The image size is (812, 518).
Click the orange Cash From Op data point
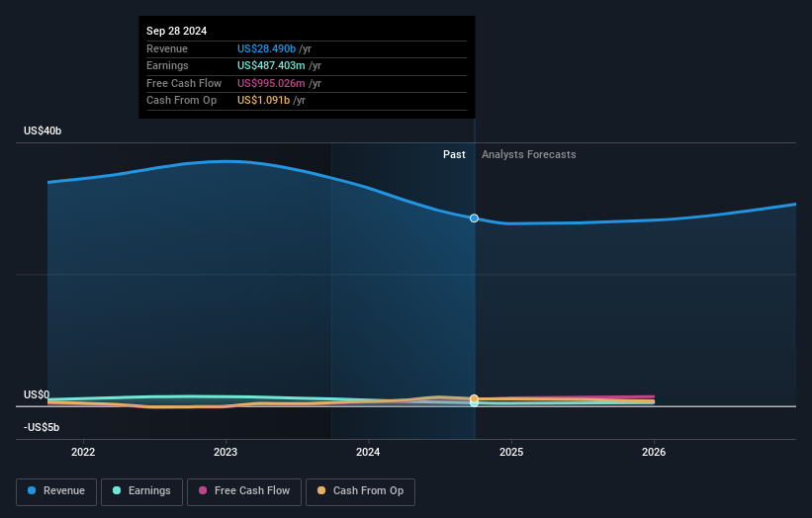[x=474, y=398]
